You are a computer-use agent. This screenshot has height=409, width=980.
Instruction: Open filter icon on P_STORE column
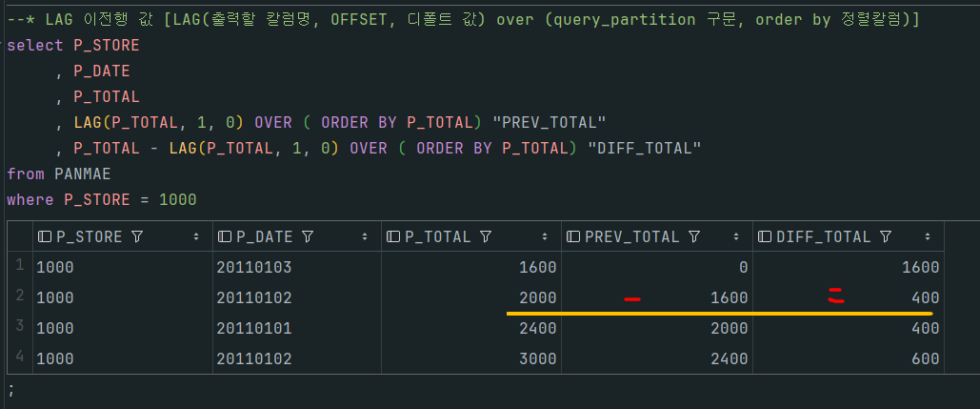coord(137,237)
